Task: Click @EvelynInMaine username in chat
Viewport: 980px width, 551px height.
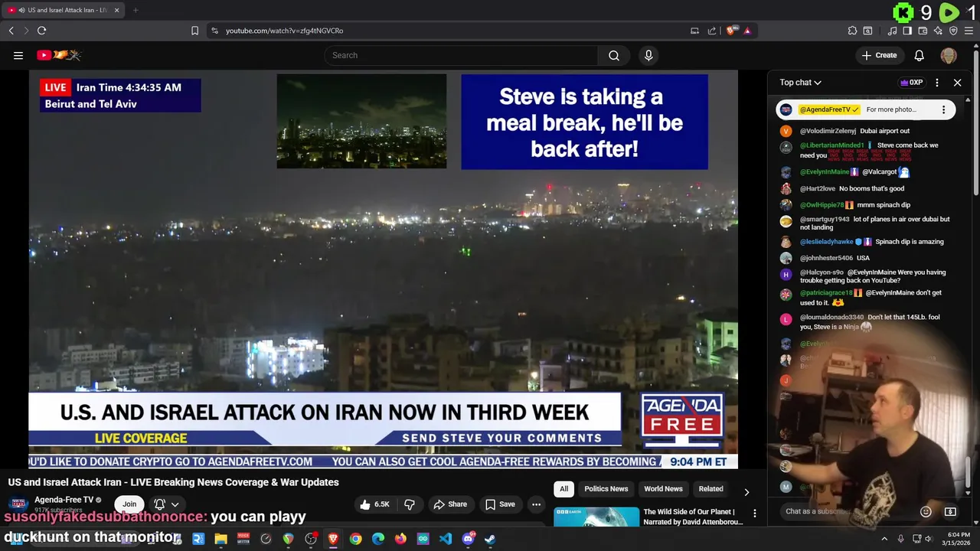Action: point(825,172)
